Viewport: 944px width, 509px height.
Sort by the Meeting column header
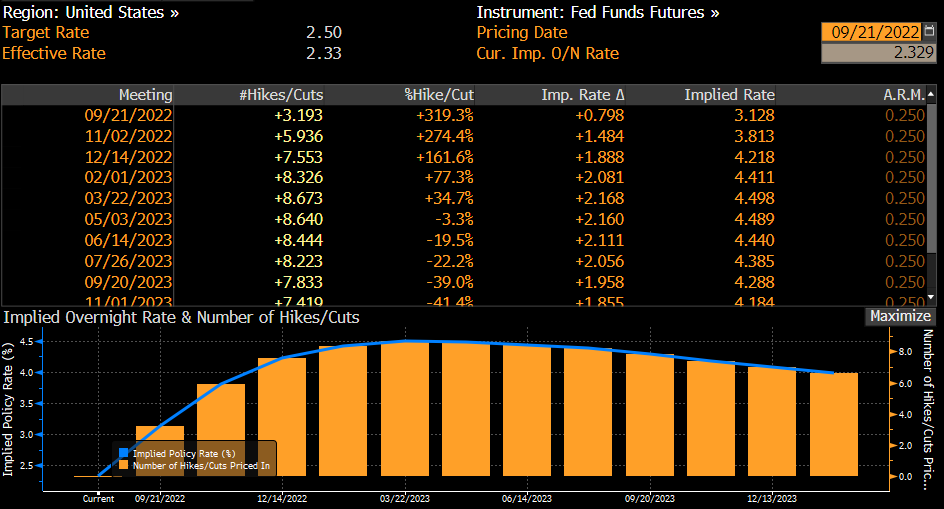click(x=146, y=95)
